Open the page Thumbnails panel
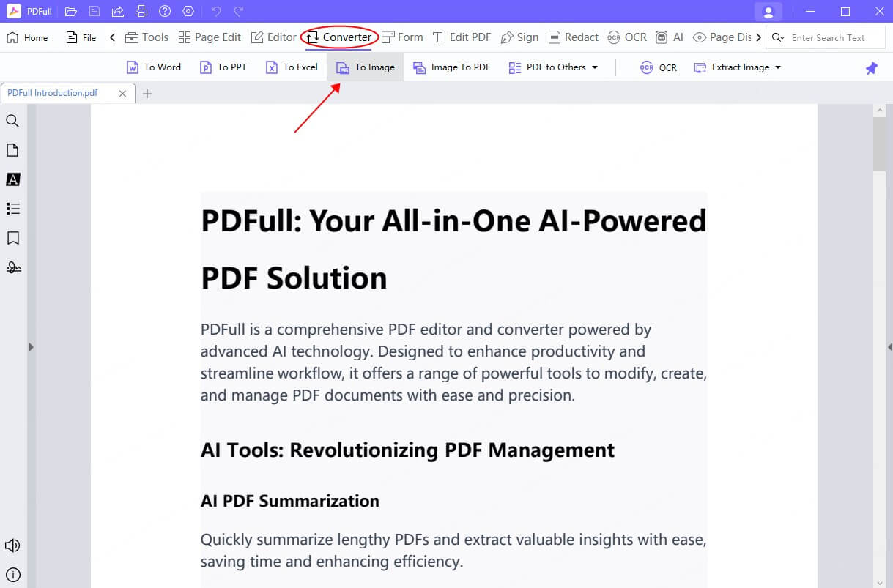This screenshot has height=588, width=893. click(12, 150)
